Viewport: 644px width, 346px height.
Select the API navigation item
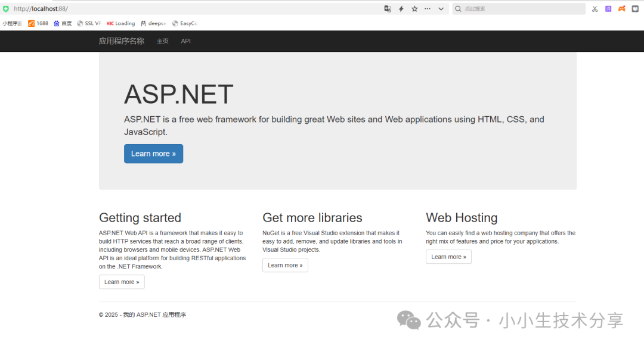tap(186, 41)
